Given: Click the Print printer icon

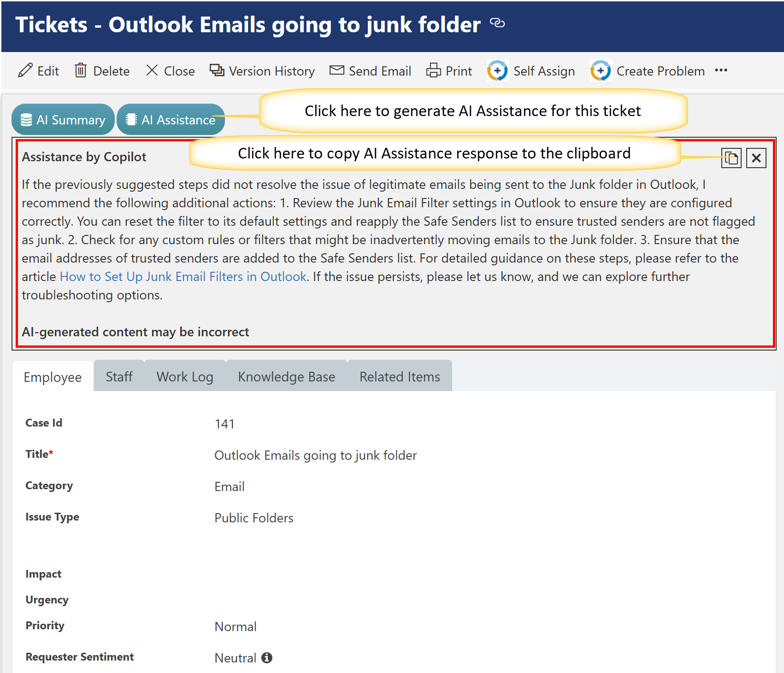Looking at the screenshot, I should click(x=433, y=70).
